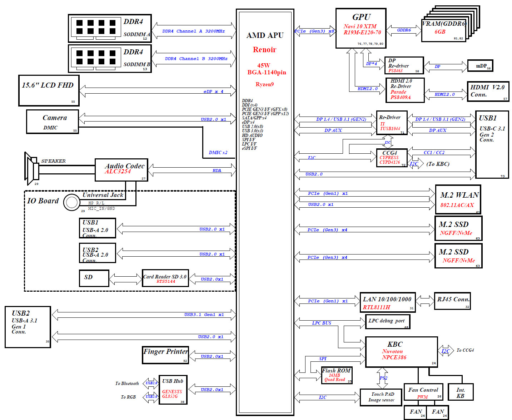Select the M.2 WLAN 802.11AC/AX block
The width and height of the screenshot is (512, 420).
pyautogui.click(x=458, y=199)
